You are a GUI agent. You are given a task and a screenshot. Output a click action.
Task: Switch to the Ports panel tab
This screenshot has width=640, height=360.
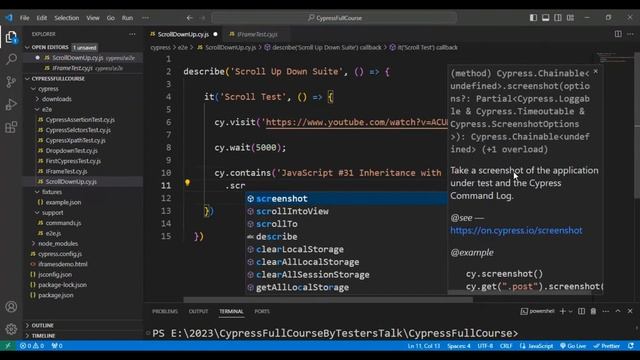(262, 311)
